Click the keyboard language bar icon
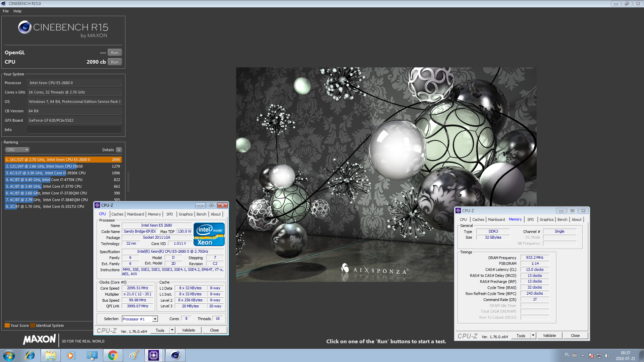Screen dimensions: 644x362 click(x=575, y=355)
